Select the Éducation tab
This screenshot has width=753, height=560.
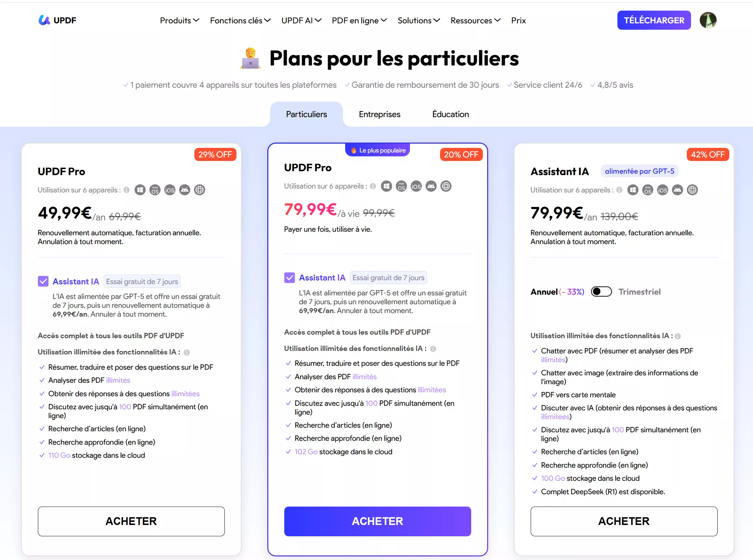(x=450, y=114)
